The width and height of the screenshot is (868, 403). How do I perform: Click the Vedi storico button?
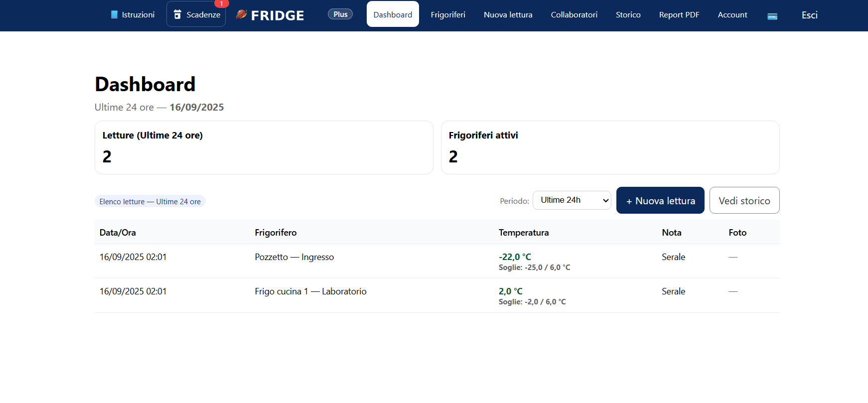[x=744, y=201]
